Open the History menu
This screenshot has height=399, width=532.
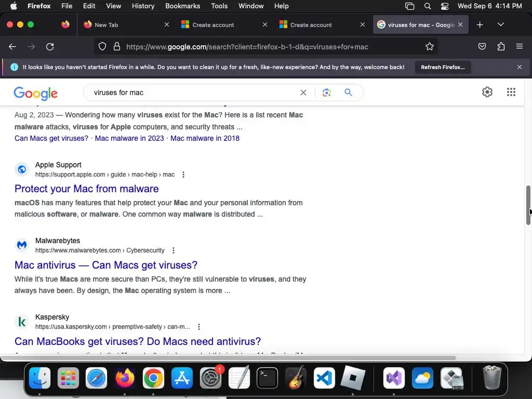[143, 6]
